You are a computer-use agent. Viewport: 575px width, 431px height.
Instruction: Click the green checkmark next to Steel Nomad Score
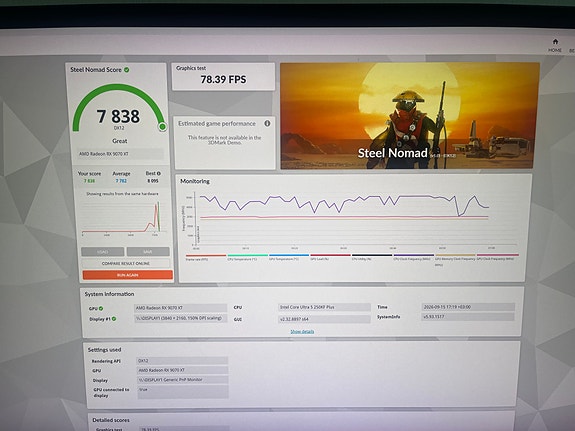(x=127, y=70)
